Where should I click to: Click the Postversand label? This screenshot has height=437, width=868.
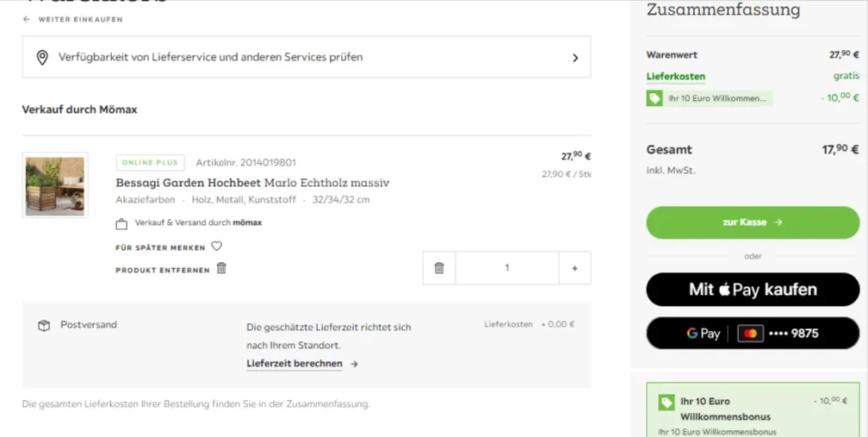click(89, 325)
